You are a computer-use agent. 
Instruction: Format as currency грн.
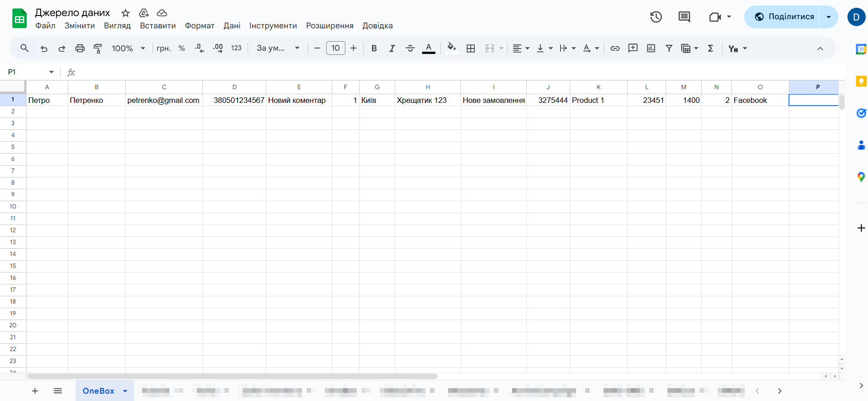[x=164, y=48]
